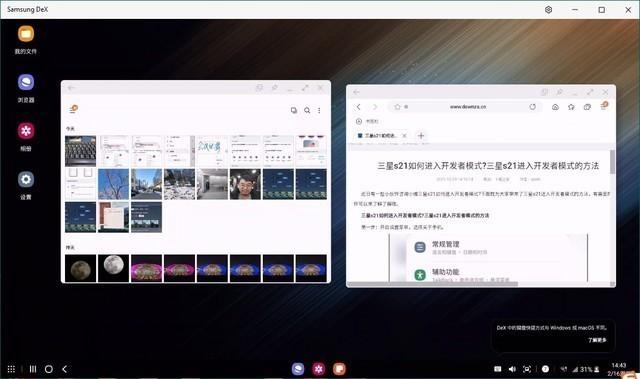Open gallery hamburger menu with notification badge
Viewport: 640px width, 379px height.
(73, 109)
